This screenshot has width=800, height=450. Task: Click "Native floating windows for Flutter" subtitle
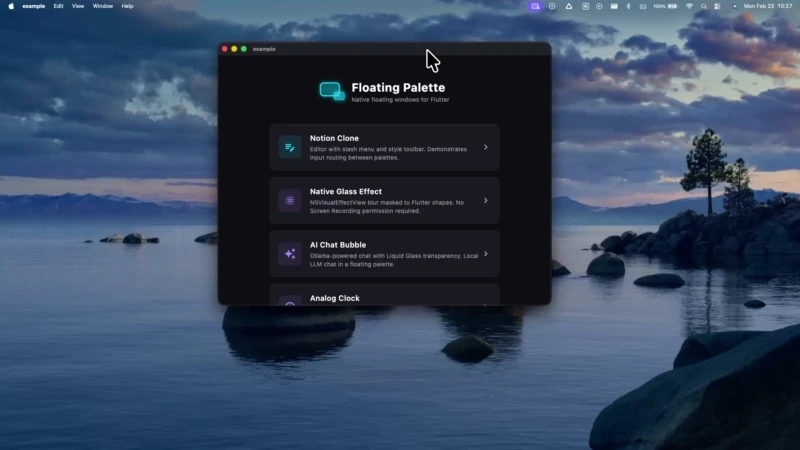[x=400, y=100]
